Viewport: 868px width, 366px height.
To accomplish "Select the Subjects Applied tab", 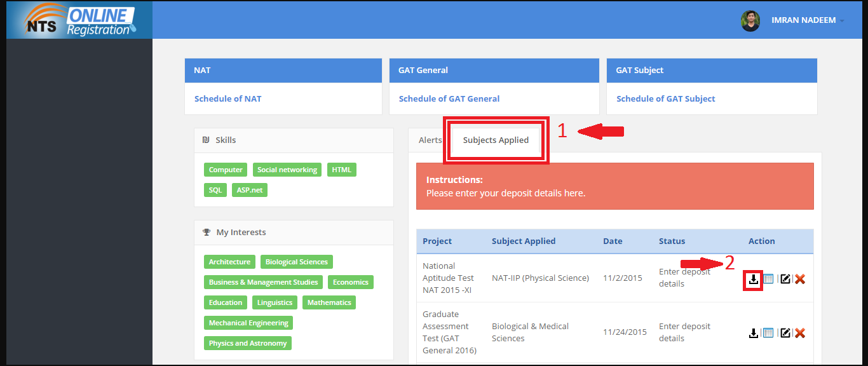I will pyautogui.click(x=496, y=140).
